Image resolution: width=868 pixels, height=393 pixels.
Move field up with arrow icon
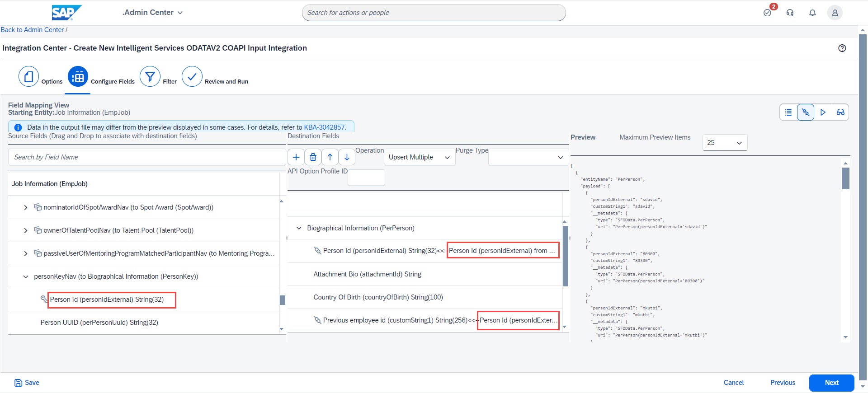(330, 157)
